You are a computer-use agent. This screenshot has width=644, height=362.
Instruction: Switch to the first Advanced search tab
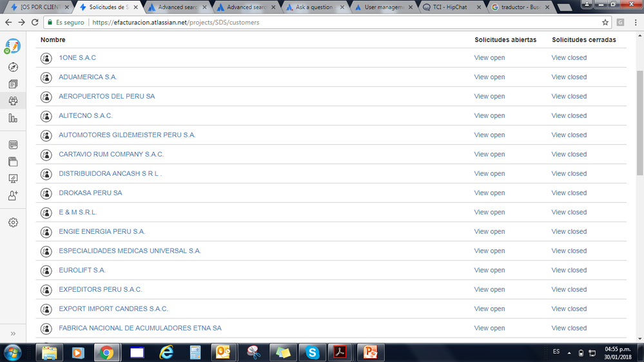point(177,7)
